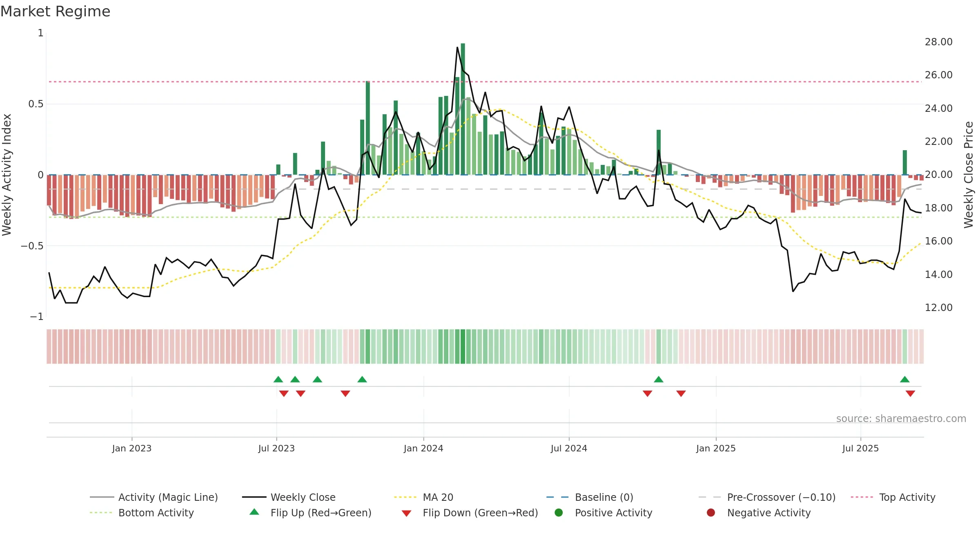Click the Jan 2024 x-axis label
The height and width of the screenshot is (551, 980).
(423, 448)
